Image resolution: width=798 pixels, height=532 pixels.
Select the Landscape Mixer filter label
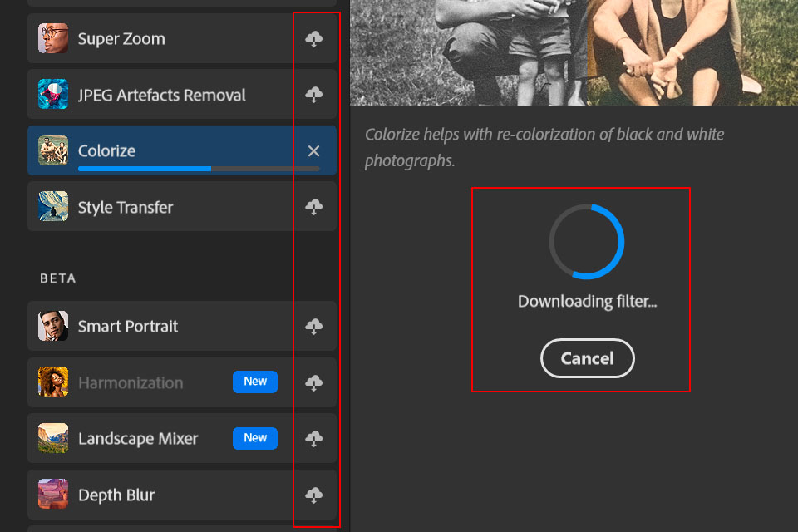tap(138, 439)
